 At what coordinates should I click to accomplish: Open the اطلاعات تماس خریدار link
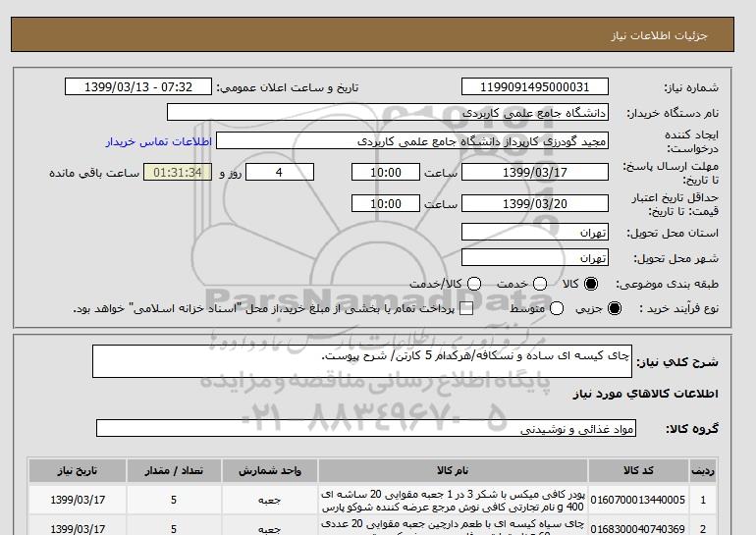click(x=159, y=141)
